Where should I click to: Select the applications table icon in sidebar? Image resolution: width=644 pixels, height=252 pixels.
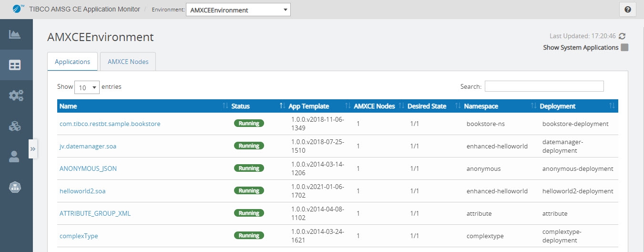coord(15,65)
